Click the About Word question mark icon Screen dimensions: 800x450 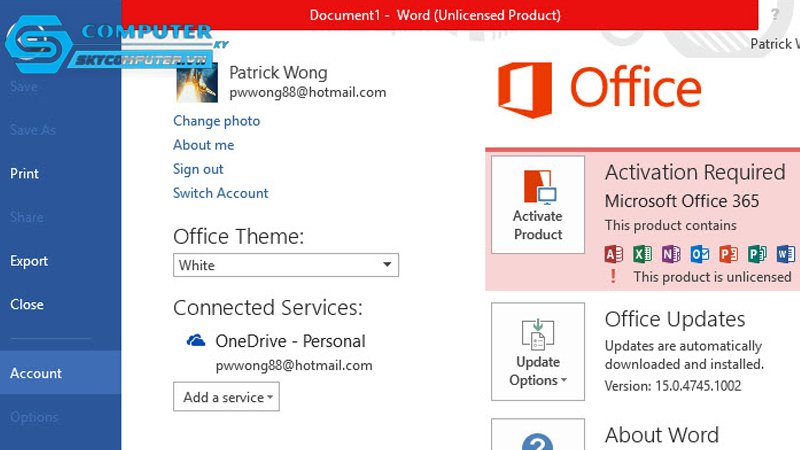pyautogui.click(x=537, y=442)
